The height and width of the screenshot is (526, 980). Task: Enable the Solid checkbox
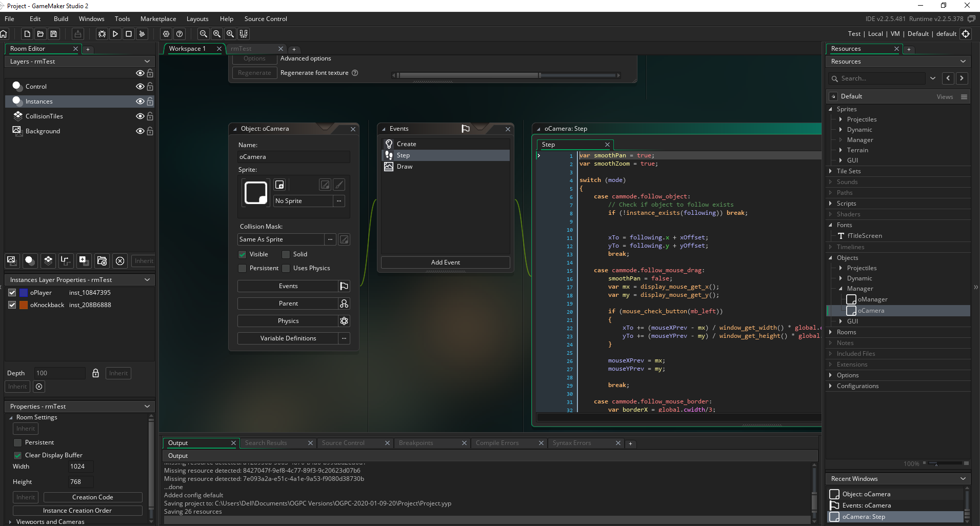pos(286,254)
